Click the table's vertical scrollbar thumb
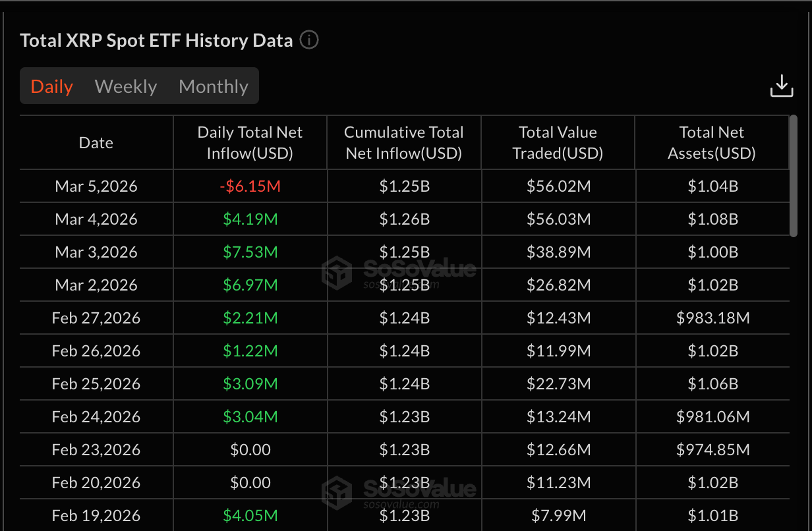This screenshot has height=531, width=812. point(794,176)
